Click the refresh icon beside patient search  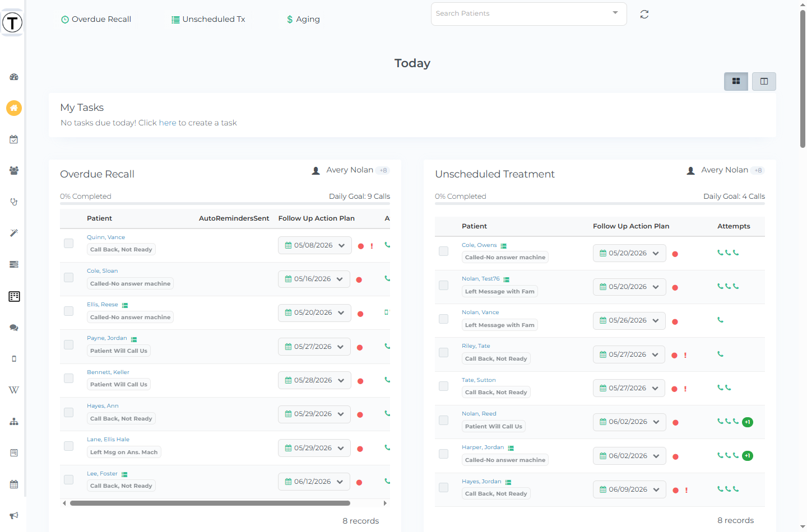[644, 15]
